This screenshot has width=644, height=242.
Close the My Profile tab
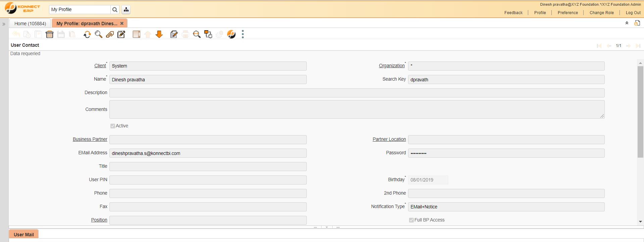pyautogui.click(x=122, y=24)
